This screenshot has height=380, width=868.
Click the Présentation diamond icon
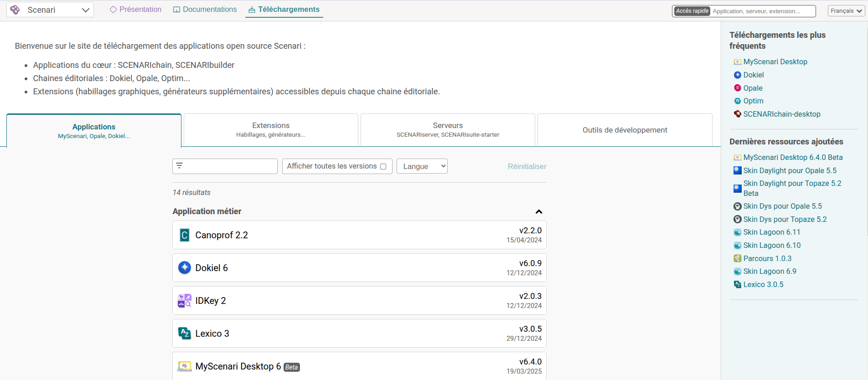pos(114,10)
